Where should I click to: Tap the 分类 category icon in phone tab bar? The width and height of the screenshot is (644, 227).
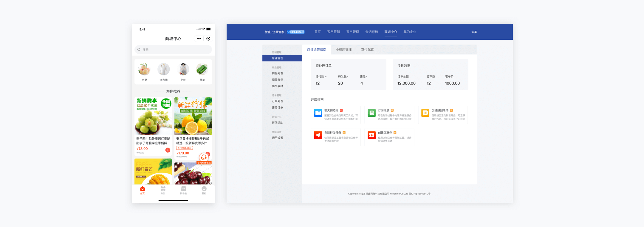(x=163, y=189)
